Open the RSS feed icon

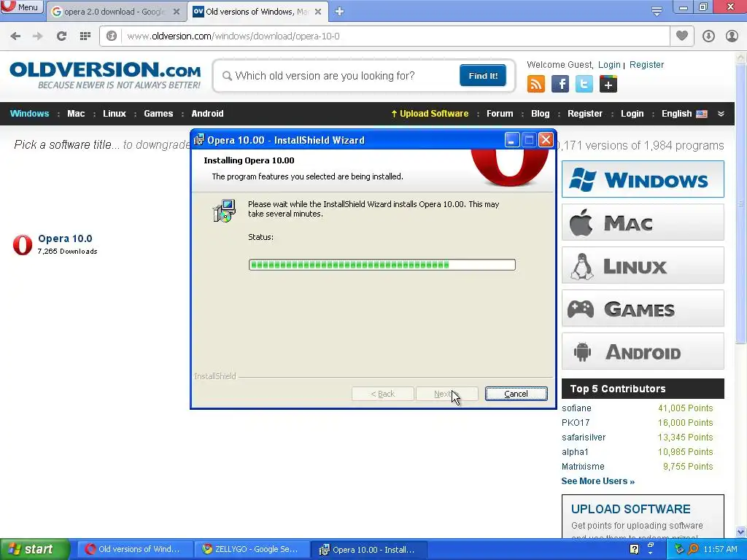536,85
